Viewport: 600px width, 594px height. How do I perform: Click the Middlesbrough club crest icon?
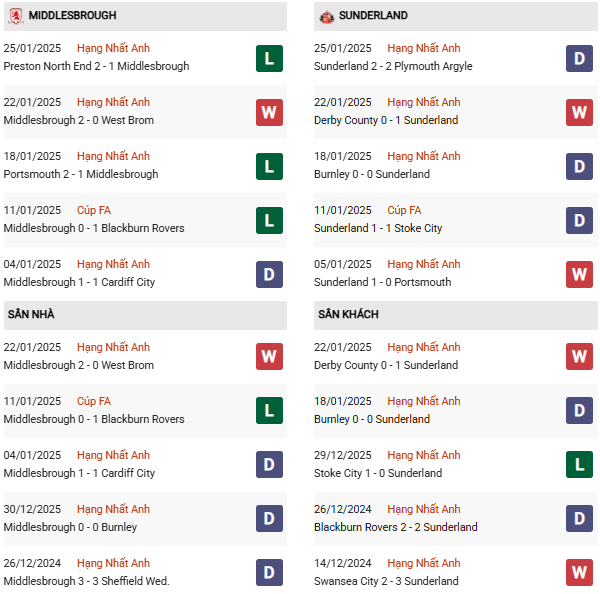[15, 16]
